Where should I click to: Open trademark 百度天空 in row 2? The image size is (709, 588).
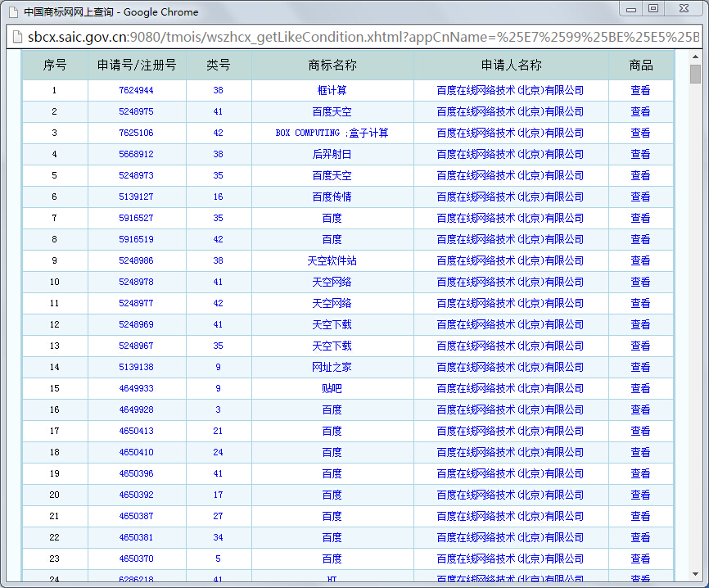pyautogui.click(x=332, y=111)
